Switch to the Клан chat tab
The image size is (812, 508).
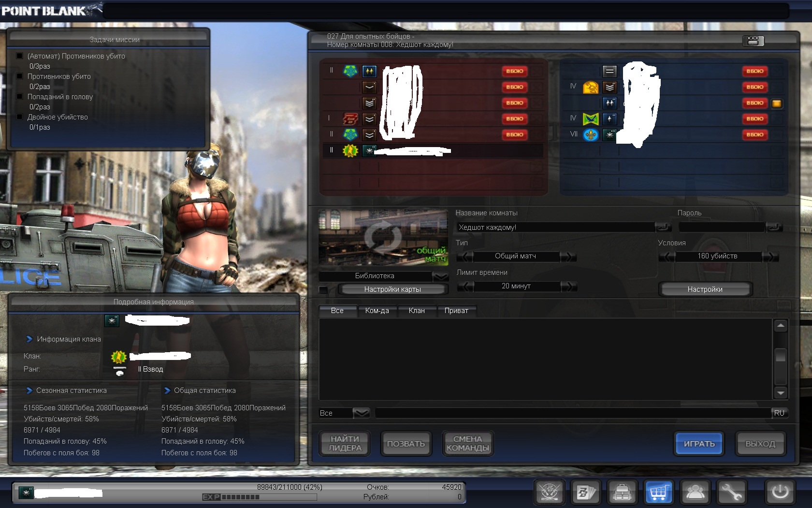(417, 311)
